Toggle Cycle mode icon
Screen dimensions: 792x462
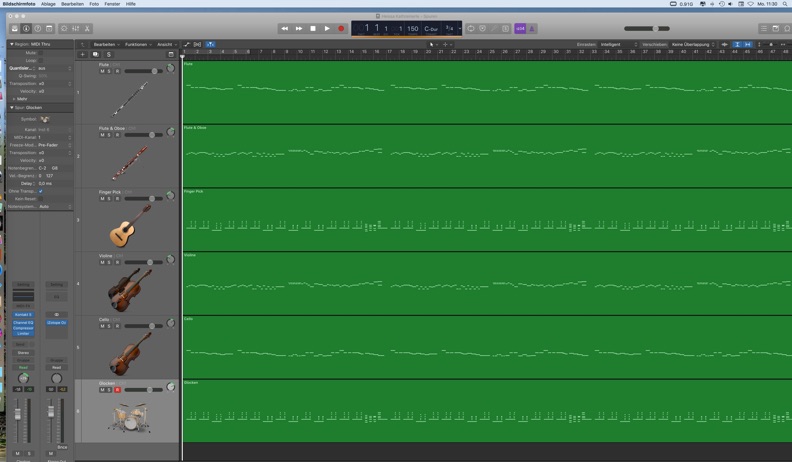[471, 29]
